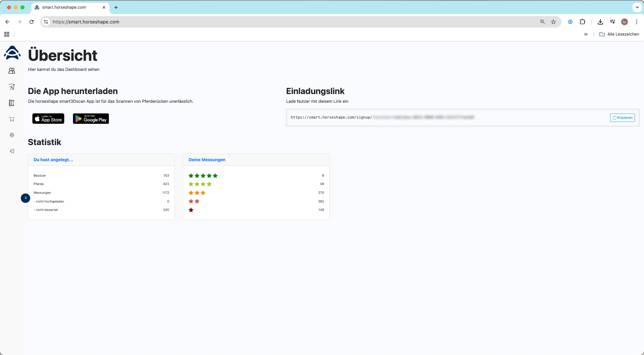644x355 pixels.
Task: Click the three-star rating row
Action: tap(256, 193)
